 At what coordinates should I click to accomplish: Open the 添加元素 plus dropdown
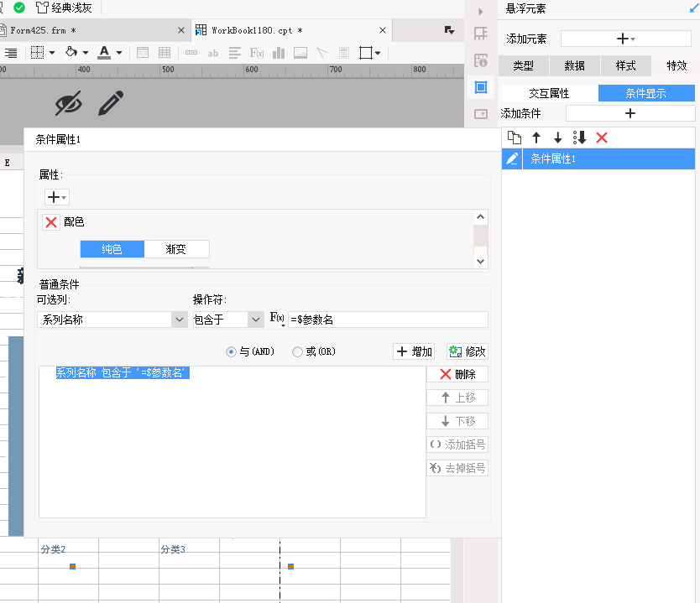click(x=626, y=39)
